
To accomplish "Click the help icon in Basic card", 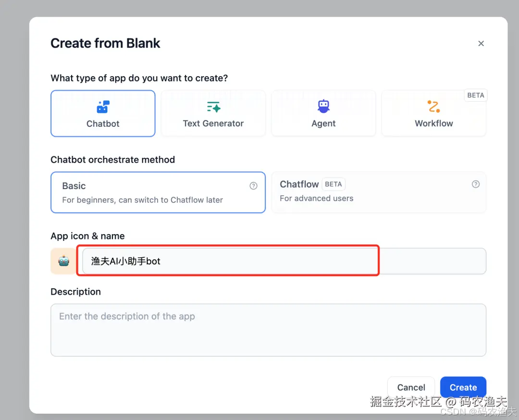I will tap(253, 186).
